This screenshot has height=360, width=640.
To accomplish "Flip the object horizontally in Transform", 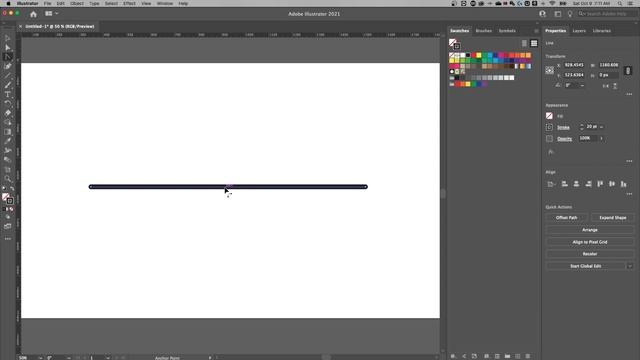I will (606, 86).
